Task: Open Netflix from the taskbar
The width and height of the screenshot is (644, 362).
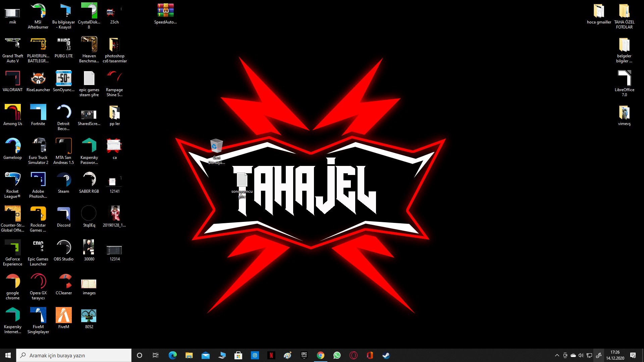Action: pyautogui.click(x=271, y=355)
